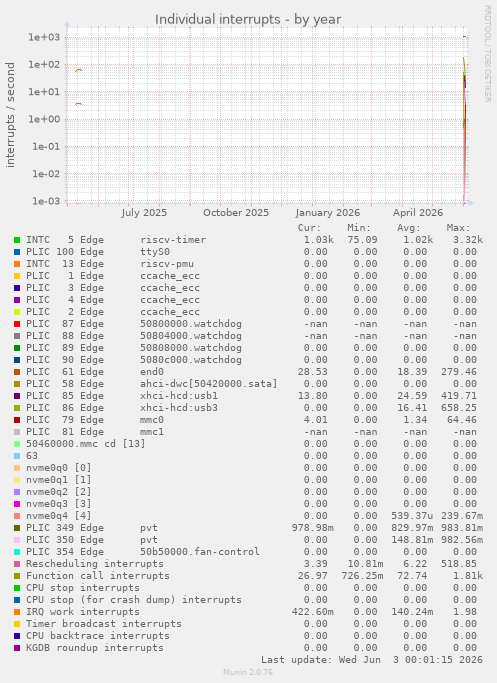Select the 'nvme0q2 [2]' legend label

point(59,492)
